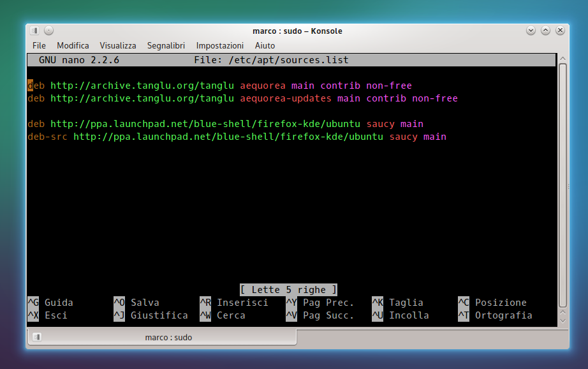Click the '^V Pag Succ.' shortcut label
Image resolution: width=588 pixels, height=369 pixels.
click(320, 315)
